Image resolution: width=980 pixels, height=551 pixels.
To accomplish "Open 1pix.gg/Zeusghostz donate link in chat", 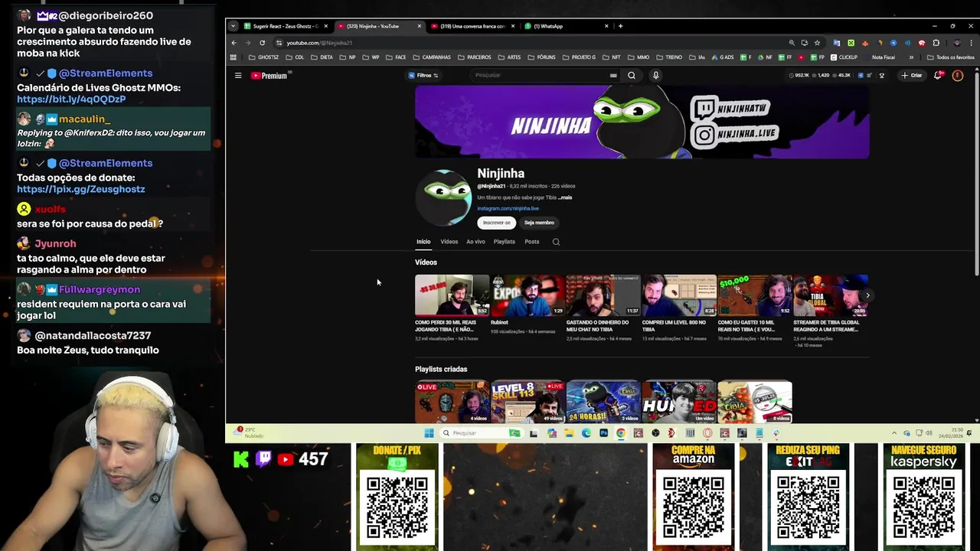I will click(x=80, y=190).
